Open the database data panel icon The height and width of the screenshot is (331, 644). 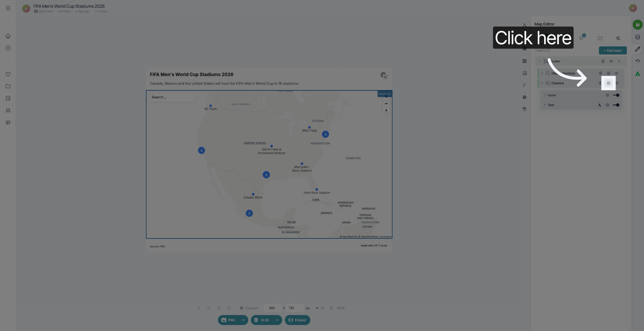tap(638, 37)
